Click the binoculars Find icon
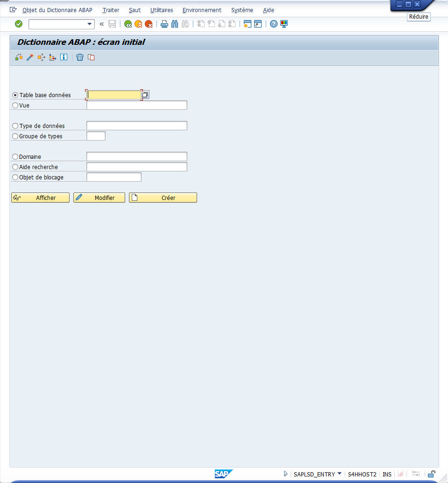Image resolution: width=448 pixels, height=483 pixels. 175,24
